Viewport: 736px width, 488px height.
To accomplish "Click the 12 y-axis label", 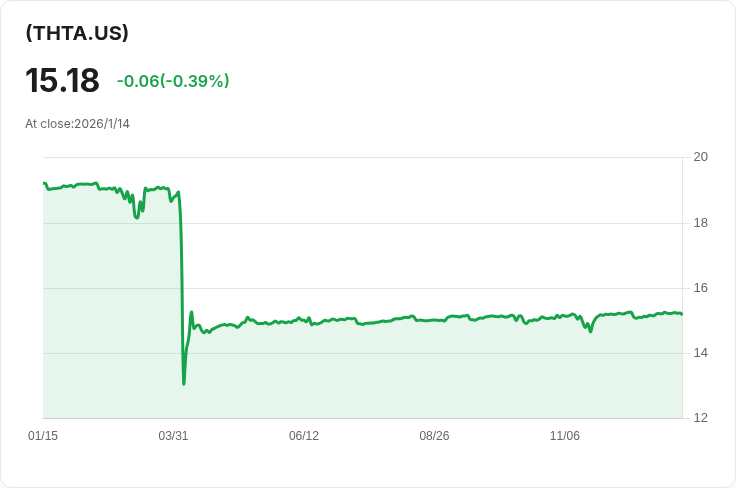I will pos(700,418).
